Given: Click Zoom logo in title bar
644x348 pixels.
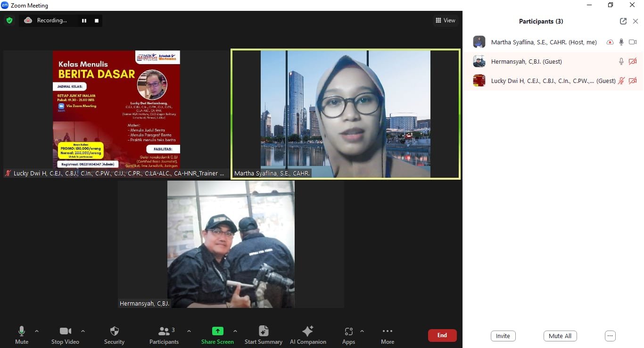Looking at the screenshot, I should 5,5.
